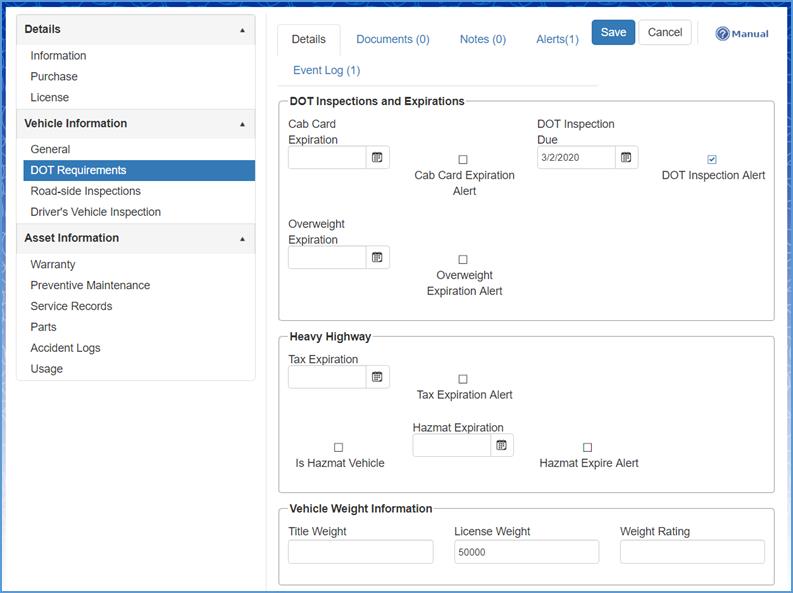The width and height of the screenshot is (793, 593).
Task: Click the License Weight input field
Action: coord(526,552)
